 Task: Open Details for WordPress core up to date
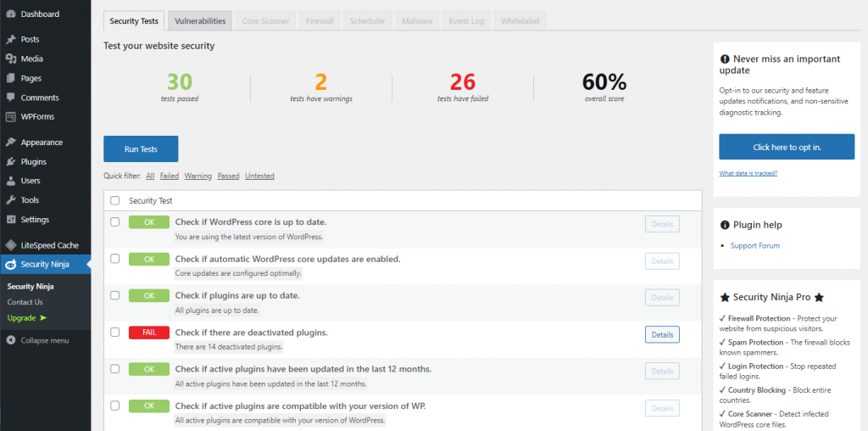click(x=662, y=224)
